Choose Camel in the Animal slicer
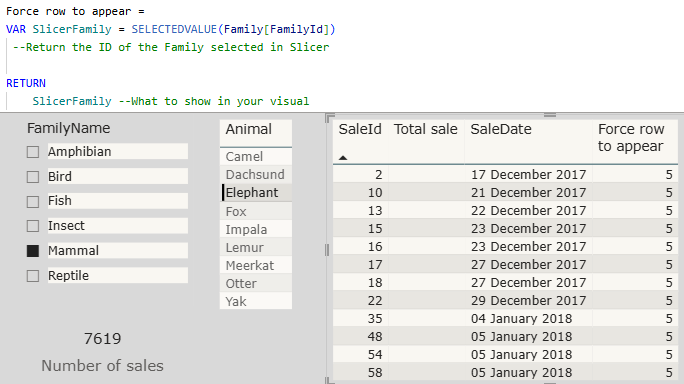This screenshot has width=684, height=384. tap(256, 156)
